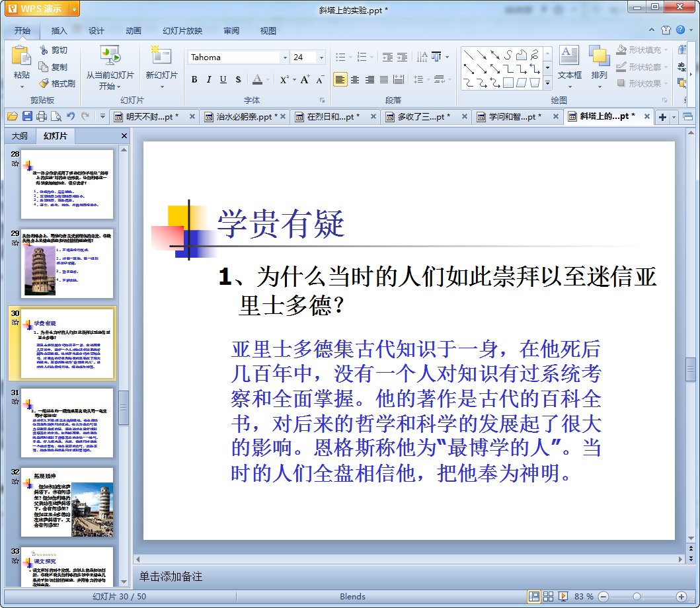The width and height of the screenshot is (700, 608).
Task: Switch to Slide Sorter view icon
Action: pyautogui.click(x=548, y=596)
